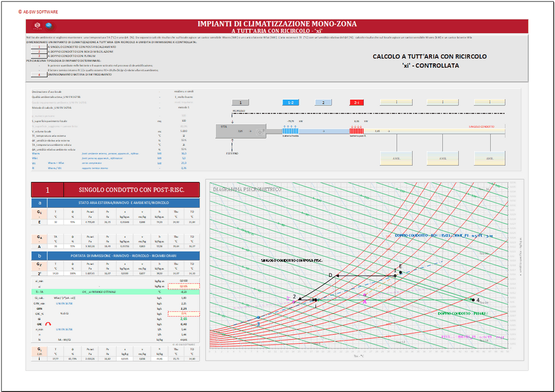The image size is (555, 392).
Task: Go to section 4 dimensionamento batteria raffreddamento
Action: coord(38,74)
